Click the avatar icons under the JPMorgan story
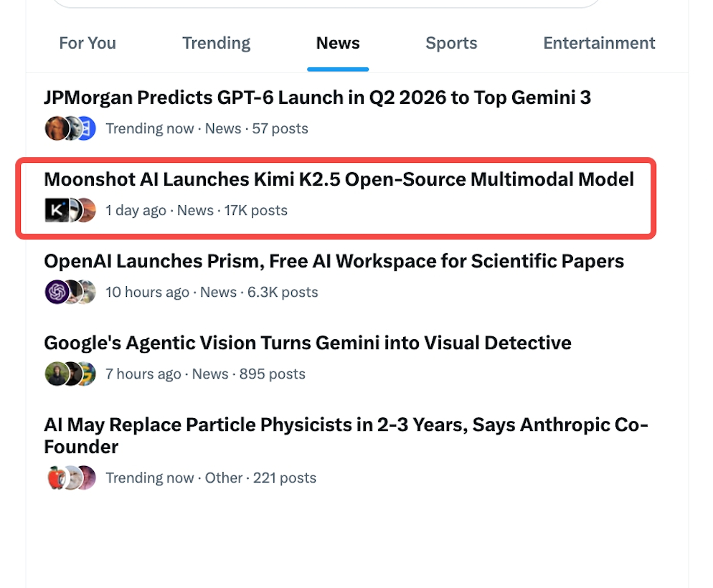 click(x=70, y=128)
